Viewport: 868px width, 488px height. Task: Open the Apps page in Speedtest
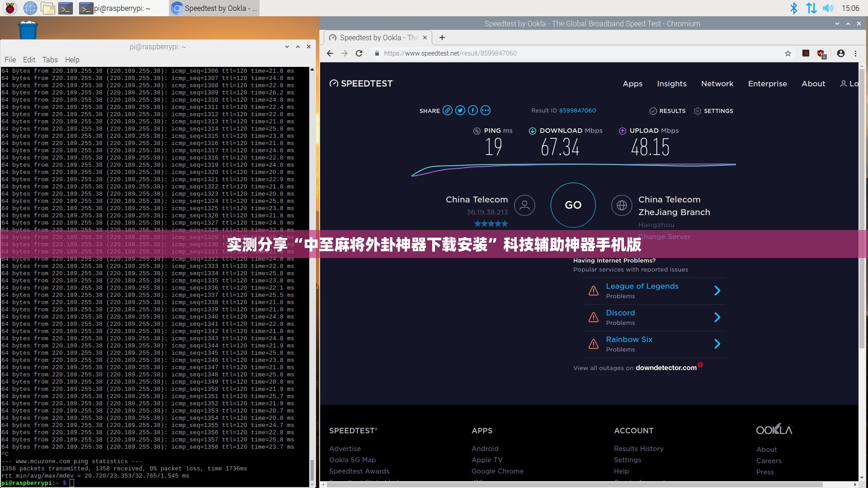pos(632,84)
